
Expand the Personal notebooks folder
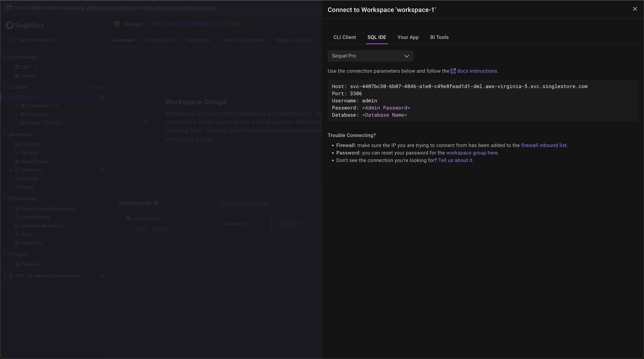(16, 179)
